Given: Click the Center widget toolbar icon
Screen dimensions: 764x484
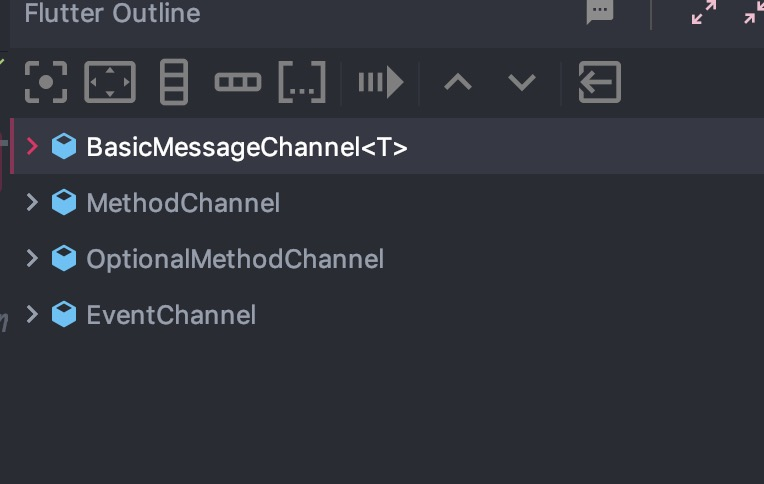Looking at the screenshot, I should (x=46, y=82).
